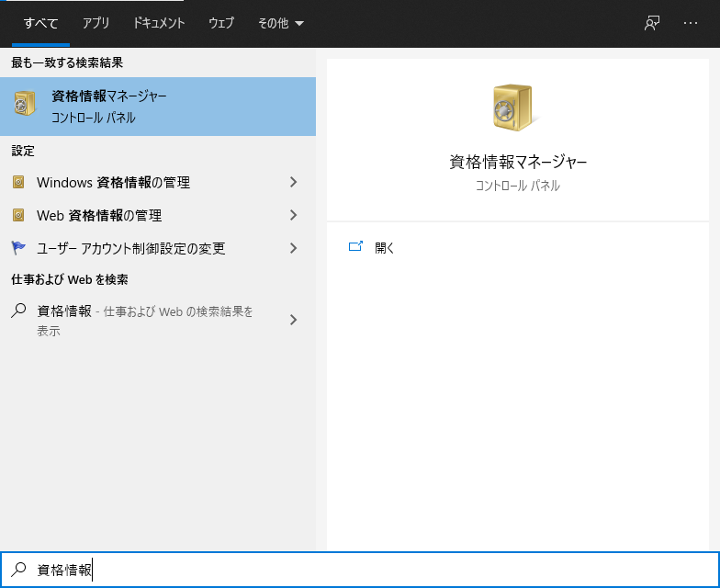Image resolution: width=720 pixels, height=588 pixels.
Task: Focus the search input containing 資格情報
Action: point(360,570)
